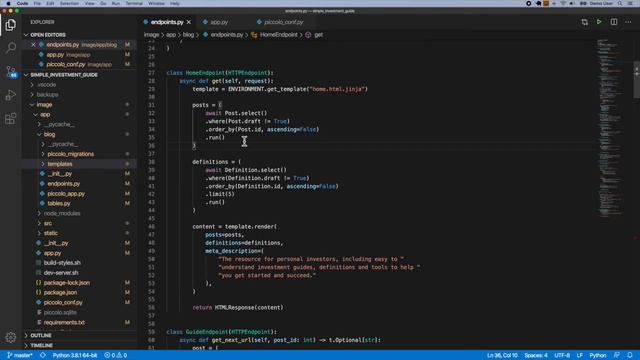
Task: Expand the Timeline panel
Action: click(80, 345)
